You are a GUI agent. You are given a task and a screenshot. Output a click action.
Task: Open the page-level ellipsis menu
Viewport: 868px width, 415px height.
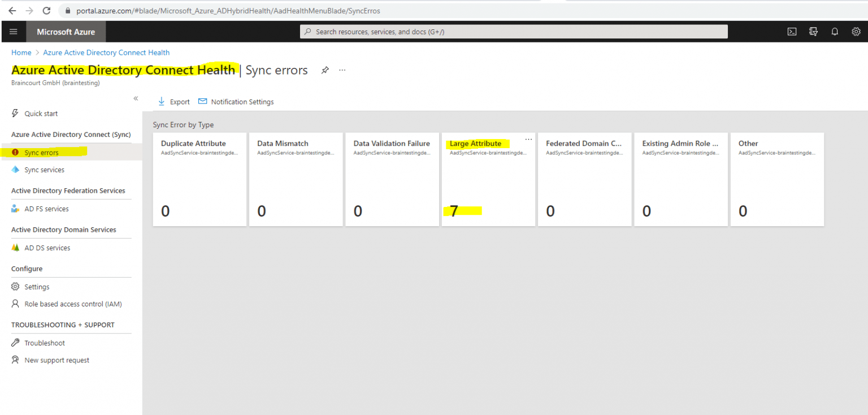(x=342, y=70)
